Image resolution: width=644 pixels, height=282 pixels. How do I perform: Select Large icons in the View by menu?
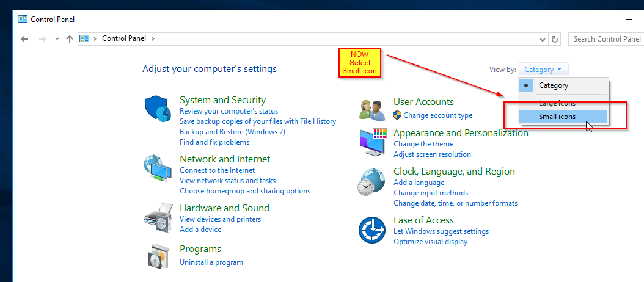coord(563,103)
